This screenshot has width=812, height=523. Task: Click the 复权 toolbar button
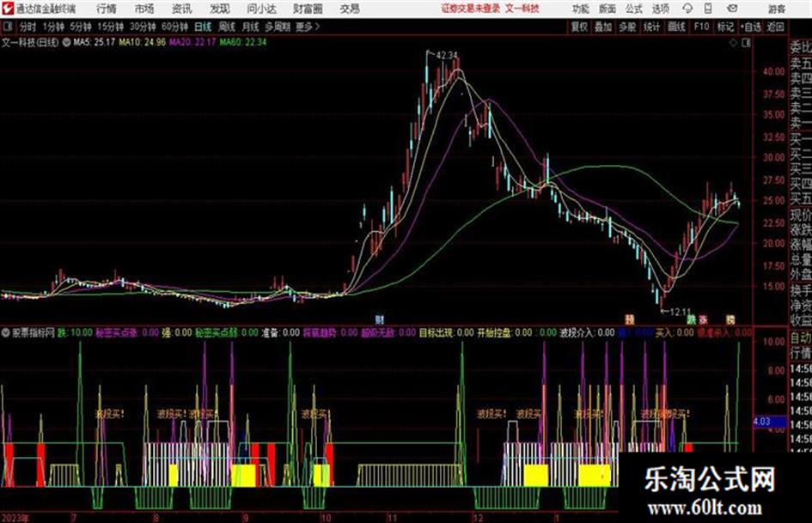coord(579,27)
